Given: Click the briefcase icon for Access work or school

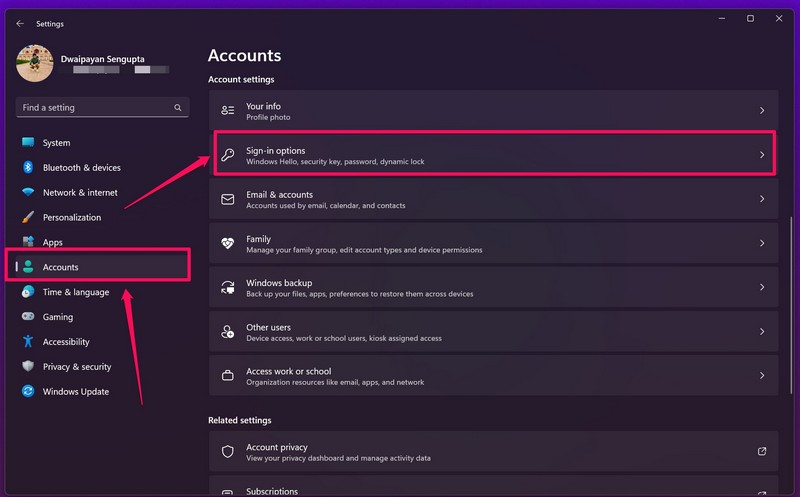Looking at the screenshot, I should tap(228, 375).
